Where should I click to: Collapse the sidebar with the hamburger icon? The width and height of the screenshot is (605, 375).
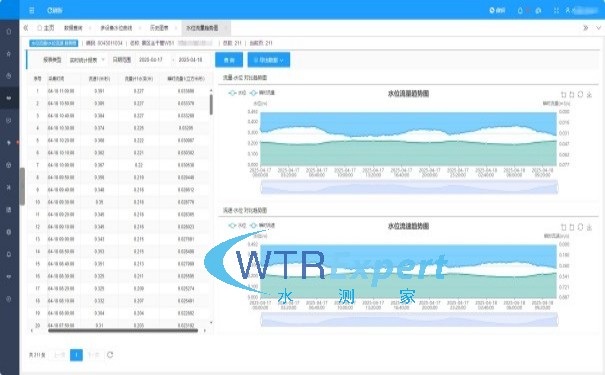pos(32,10)
